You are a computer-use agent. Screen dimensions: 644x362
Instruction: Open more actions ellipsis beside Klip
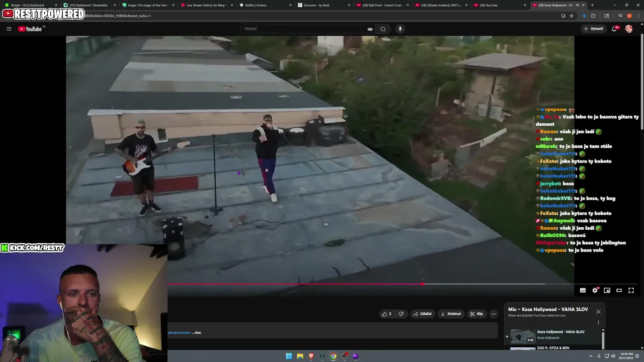click(494, 314)
